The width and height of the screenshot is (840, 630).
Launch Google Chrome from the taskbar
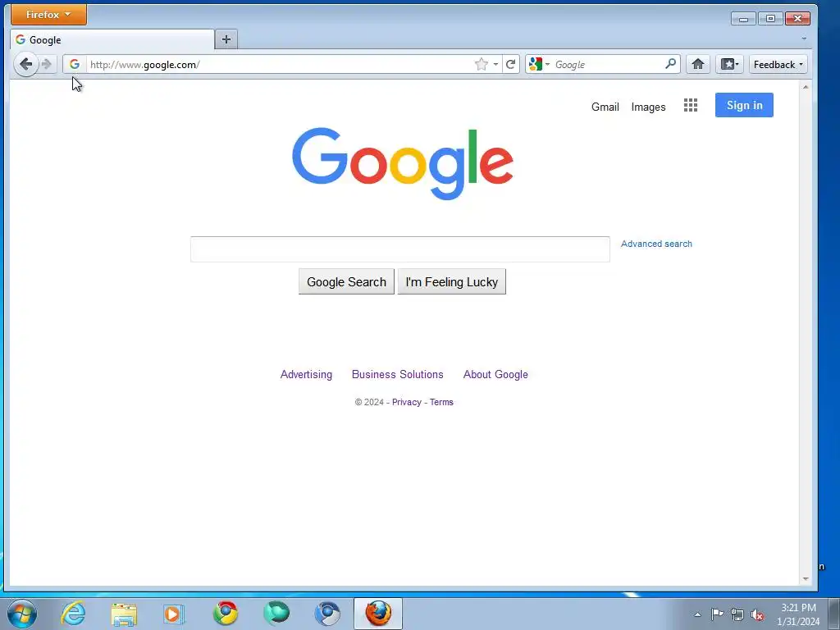[x=226, y=614]
